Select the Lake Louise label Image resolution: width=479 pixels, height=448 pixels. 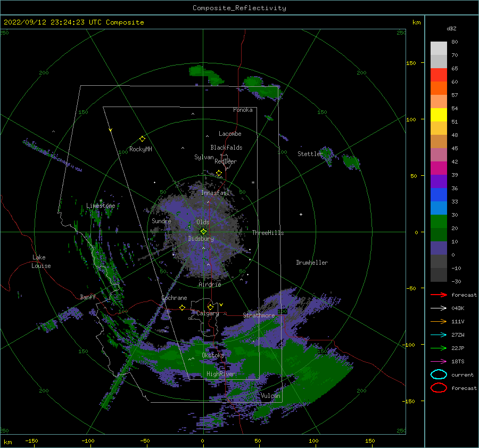41,262
